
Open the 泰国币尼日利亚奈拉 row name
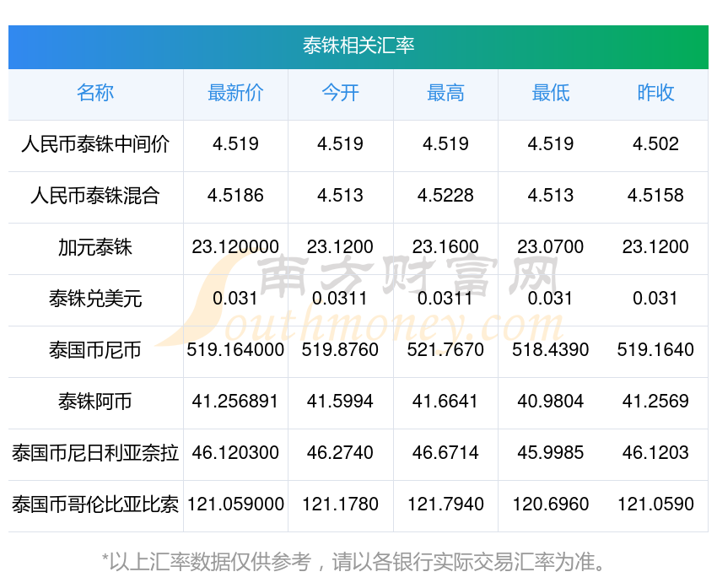coord(95,453)
